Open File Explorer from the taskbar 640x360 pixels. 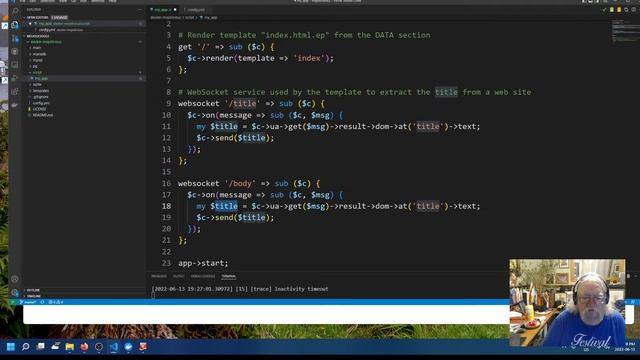pyautogui.click(x=70, y=347)
